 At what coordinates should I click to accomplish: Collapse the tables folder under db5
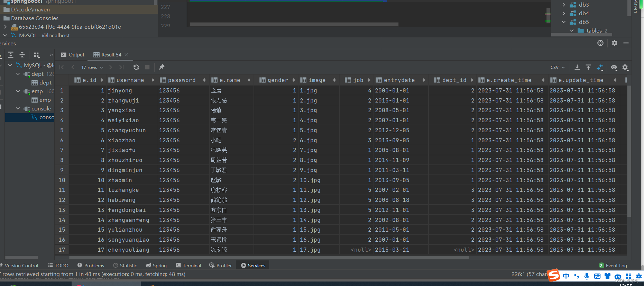(x=572, y=30)
